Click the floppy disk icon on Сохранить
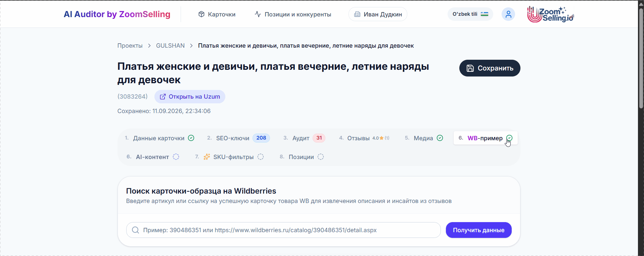Viewport: 644px width, 256px height. 470,68
